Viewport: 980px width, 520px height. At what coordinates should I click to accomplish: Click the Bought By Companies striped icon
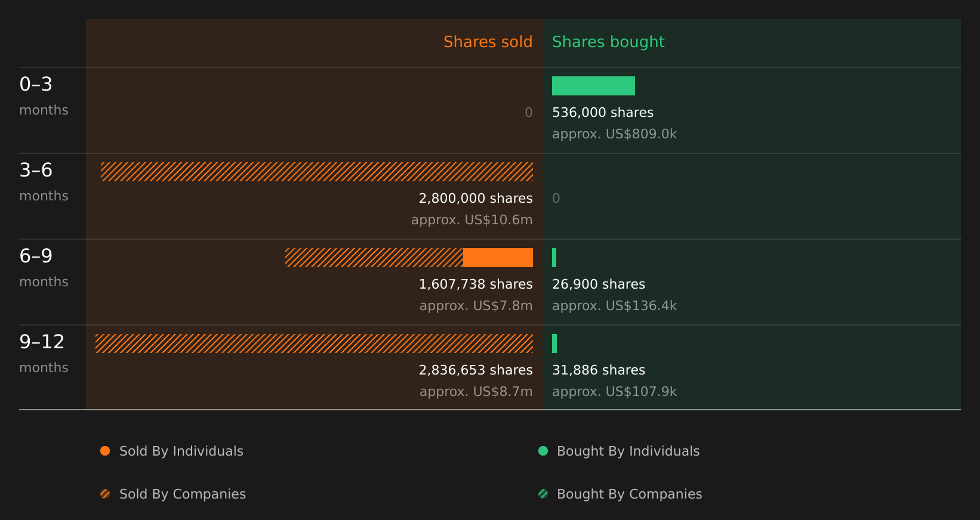543,494
